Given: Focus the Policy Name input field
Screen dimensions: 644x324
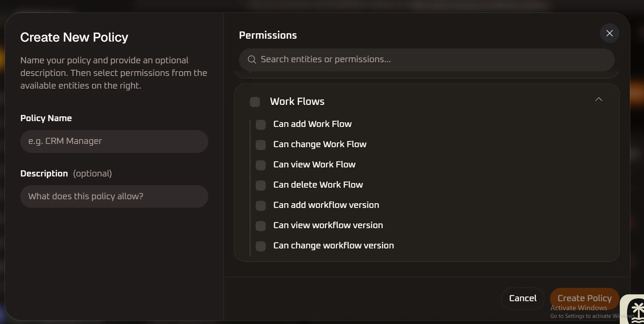Looking at the screenshot, I should [x=114, y=141].
